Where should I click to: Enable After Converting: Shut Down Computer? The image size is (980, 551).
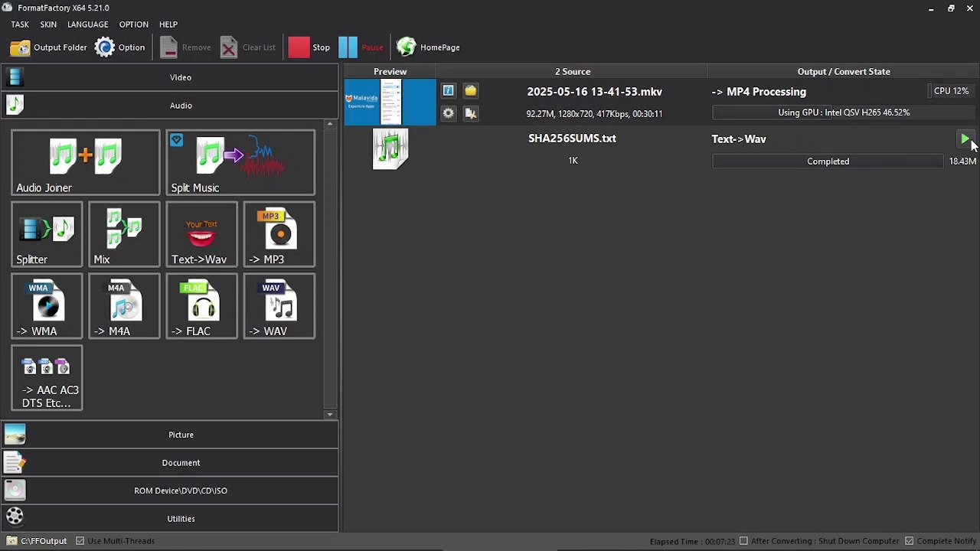[x=743, y=541]
